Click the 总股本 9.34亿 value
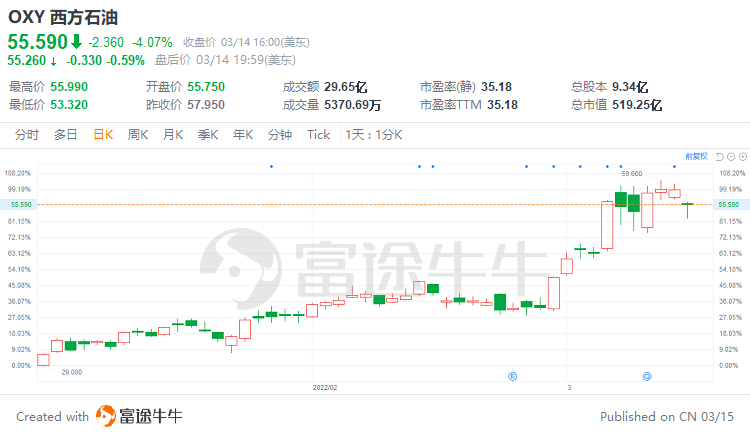Image resolution: width=750 pixels, height=437 pixels. [630, 87]
